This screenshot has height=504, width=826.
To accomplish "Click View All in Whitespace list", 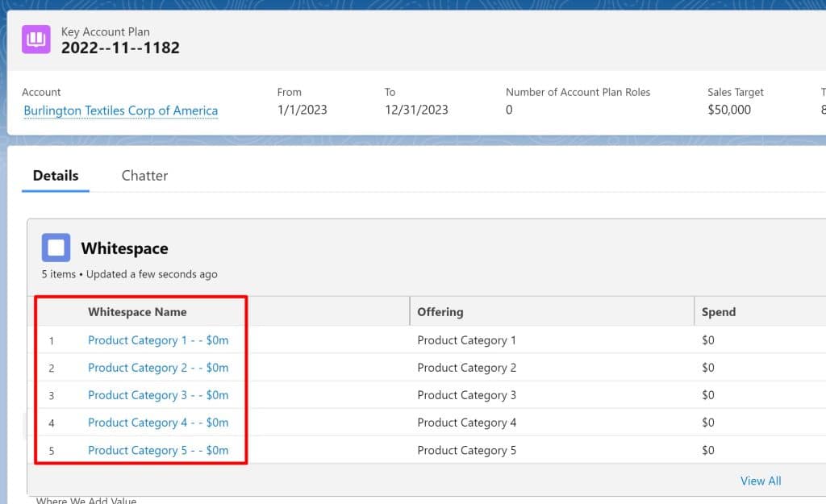I will point(760,481).
